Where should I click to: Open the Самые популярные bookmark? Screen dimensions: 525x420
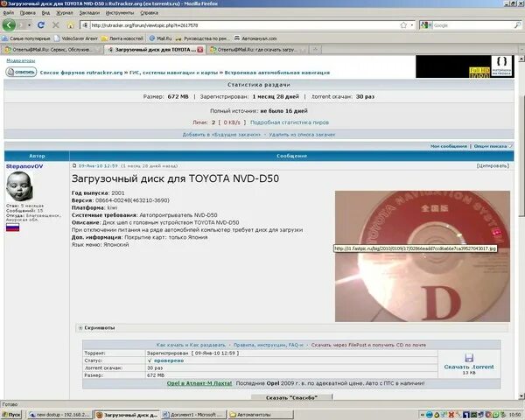coord(26,38)
